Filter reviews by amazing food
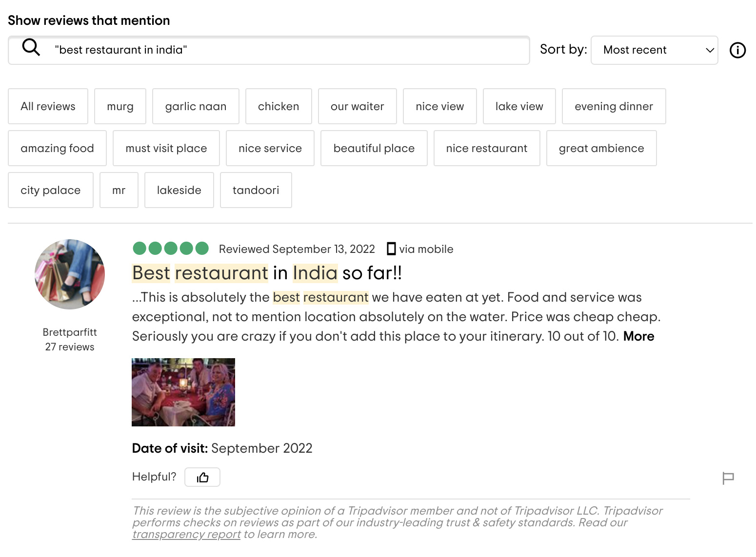The image size is (756, 557). coord(57,148)
